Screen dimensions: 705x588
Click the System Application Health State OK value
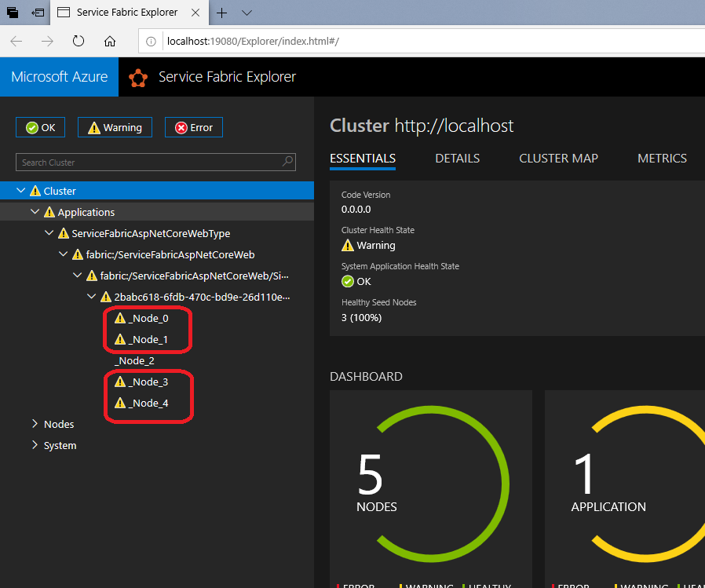click(x=356, y=281)
